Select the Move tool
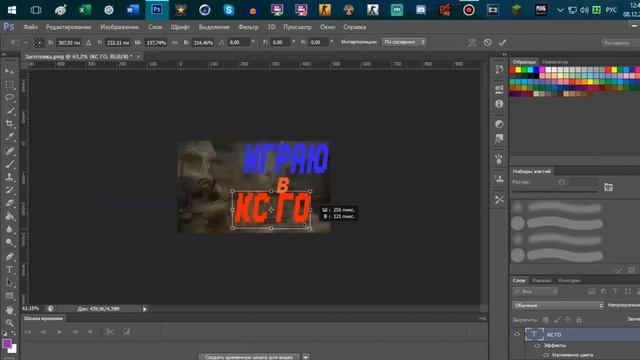 pyautogui.click(x=9, y=71)
